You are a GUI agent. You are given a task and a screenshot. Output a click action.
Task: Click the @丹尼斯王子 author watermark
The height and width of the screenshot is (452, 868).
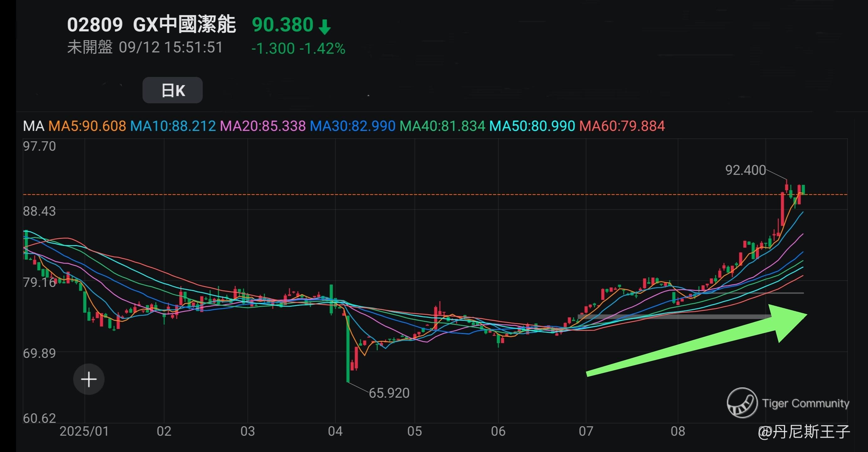pos(804,432)
